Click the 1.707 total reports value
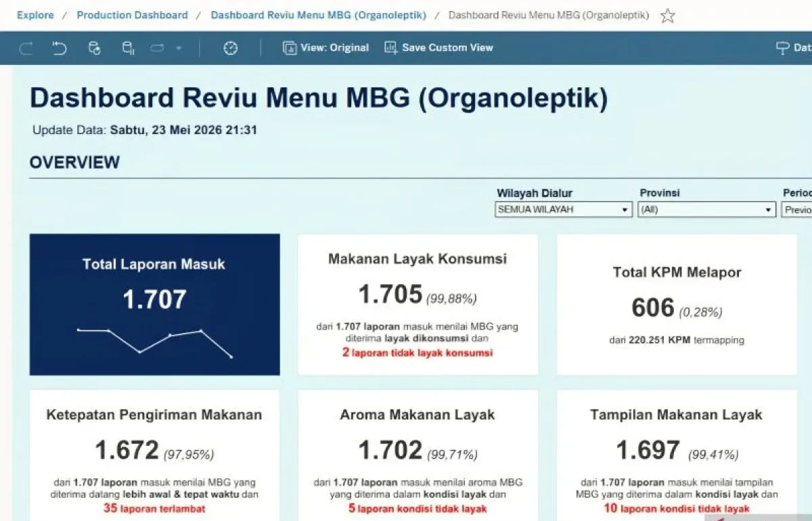Viewport: 812px width, 521px height. (x=154, y=299)
